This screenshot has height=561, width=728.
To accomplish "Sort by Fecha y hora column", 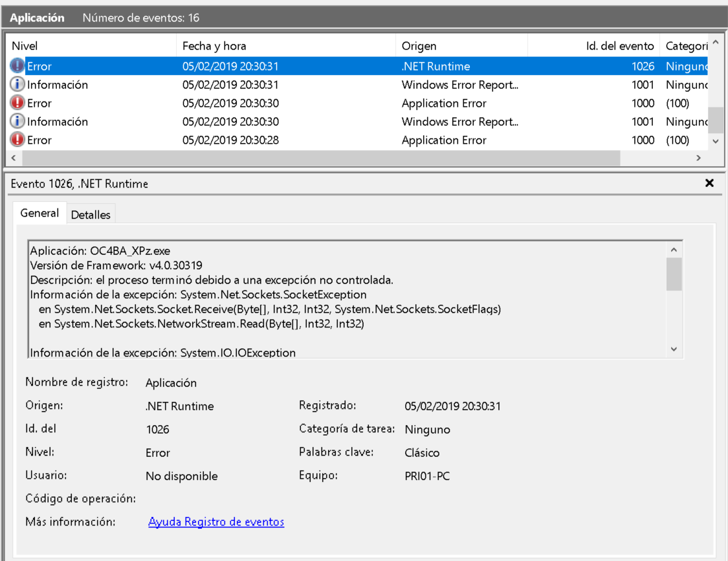I will (x=285, y=46).
